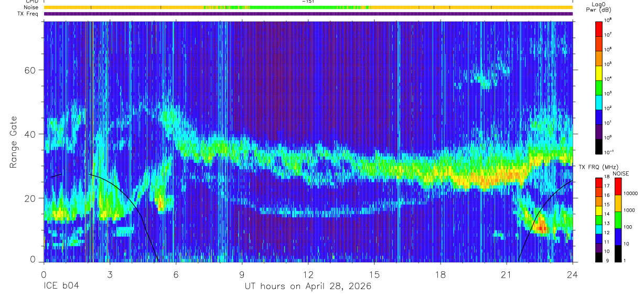This screenshot has width=644, height=297.
Task: Click the 'Range Gate' axis label
Action: click(13, 142)
